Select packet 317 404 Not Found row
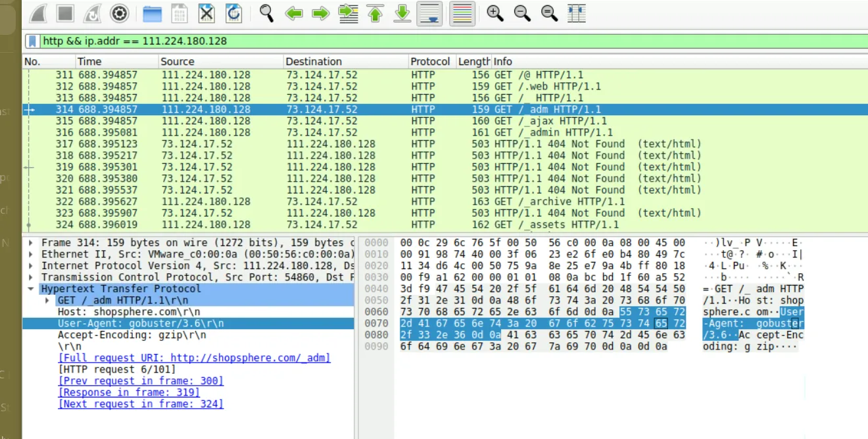This screenshot has width=868, height=439. pos(445,144)
